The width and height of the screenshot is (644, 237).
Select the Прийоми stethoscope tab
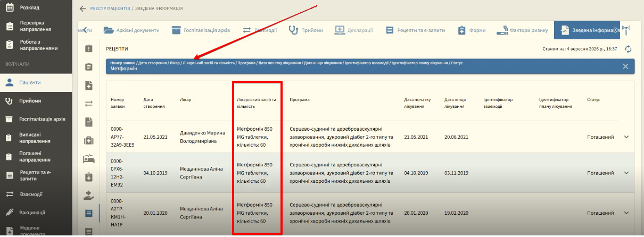(306, 30)
